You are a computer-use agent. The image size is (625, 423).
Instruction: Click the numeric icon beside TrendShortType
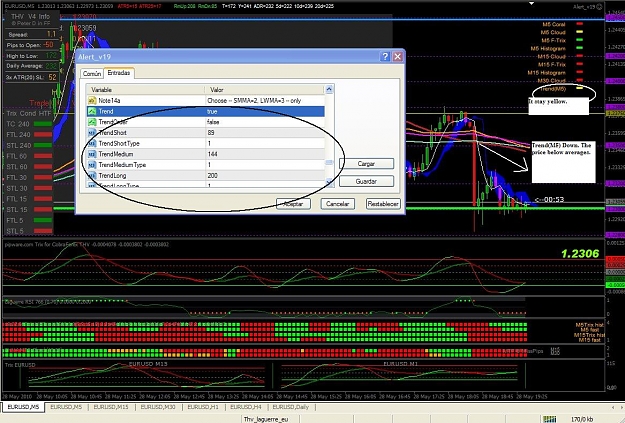tap(92, 144)
